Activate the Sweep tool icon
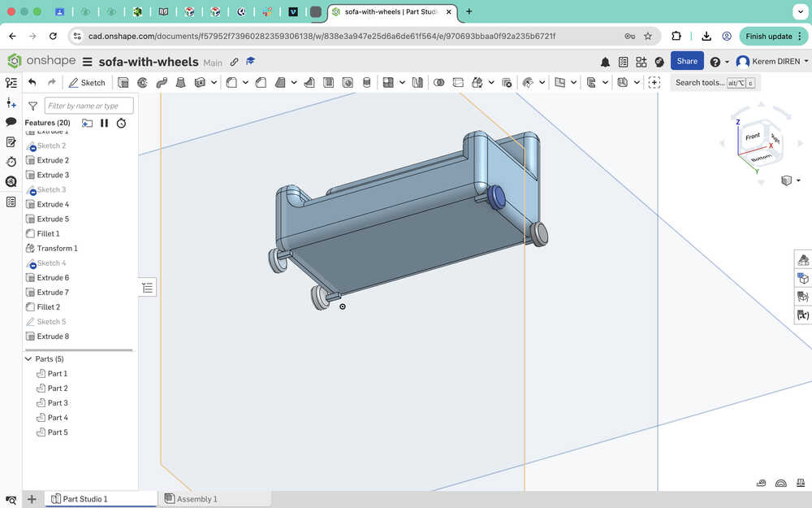Screen dimensions: 812x508 point(161,82)
